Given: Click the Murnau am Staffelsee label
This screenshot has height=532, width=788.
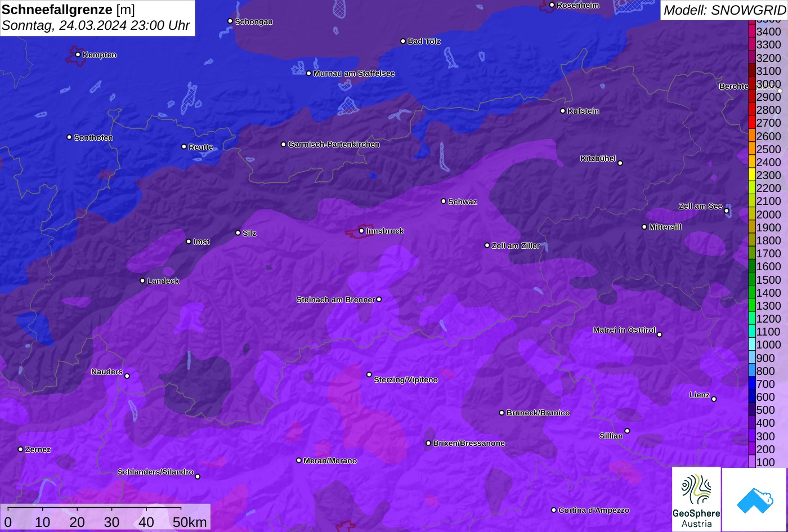Looking at the screenshot, I should (x=354, y=73).
